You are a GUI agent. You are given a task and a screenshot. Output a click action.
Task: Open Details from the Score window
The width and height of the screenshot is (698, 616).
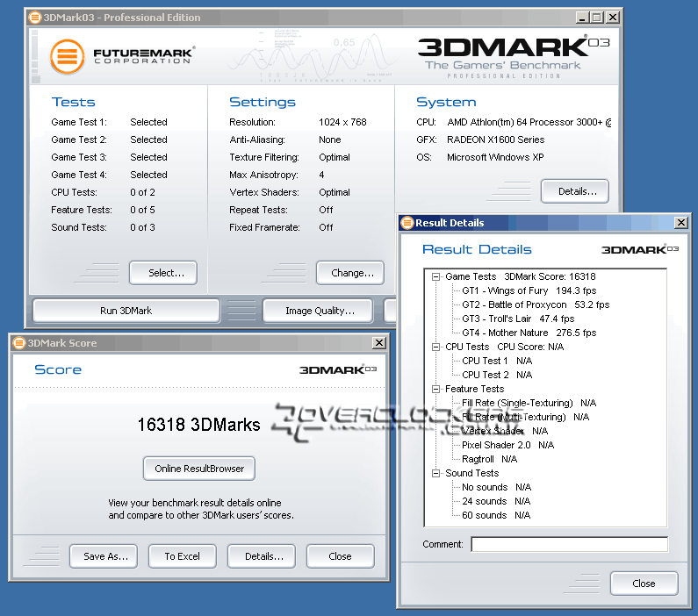[x=262, y=556]
